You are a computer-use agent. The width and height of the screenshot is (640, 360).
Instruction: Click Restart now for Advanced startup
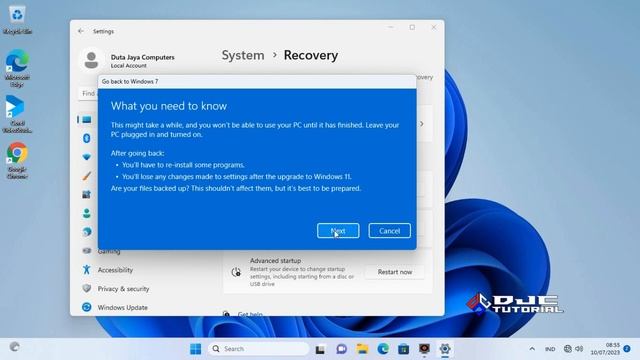(x=395, y=272)
